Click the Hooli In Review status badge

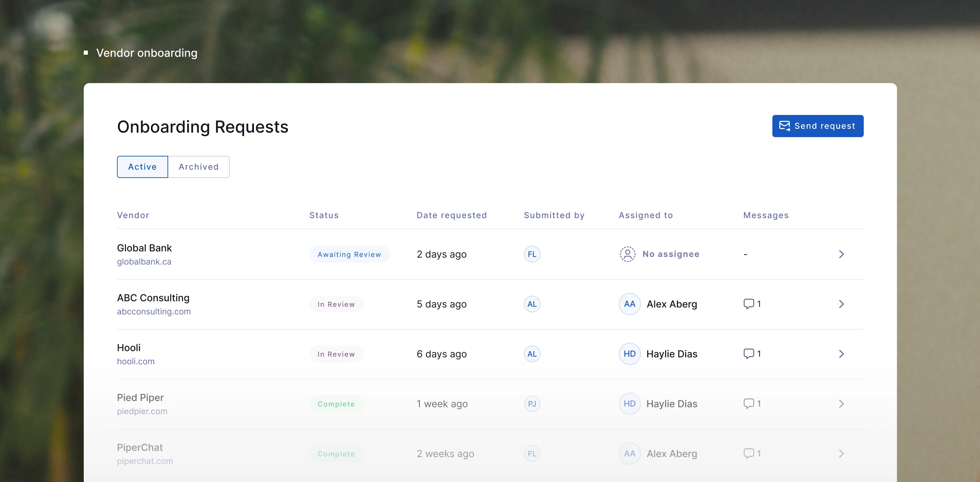tap(336, 354)
